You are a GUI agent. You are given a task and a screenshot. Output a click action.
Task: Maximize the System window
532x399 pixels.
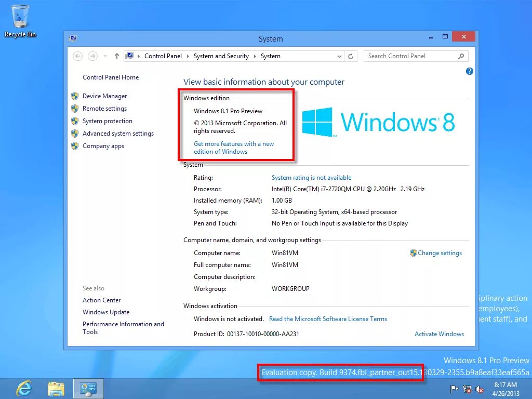point(445,37)
